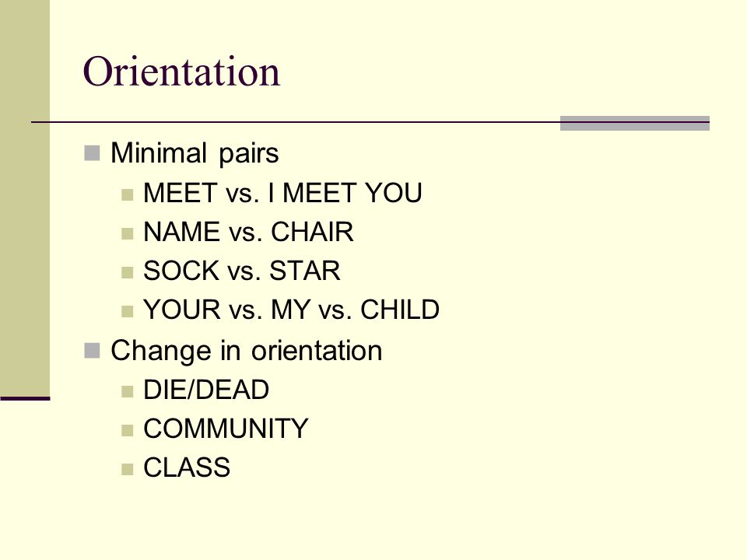This screenshot has width=747, height=560.
Task: Click the gray bullet beside Change in orientation
Action: 92,351
